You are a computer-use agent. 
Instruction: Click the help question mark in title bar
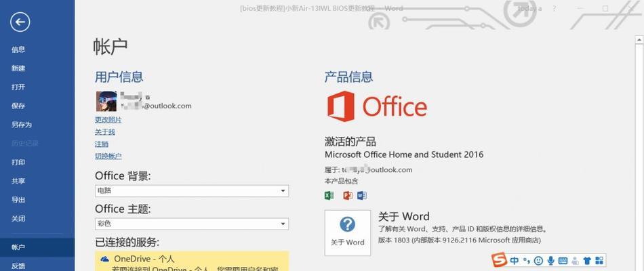[555, 9]
